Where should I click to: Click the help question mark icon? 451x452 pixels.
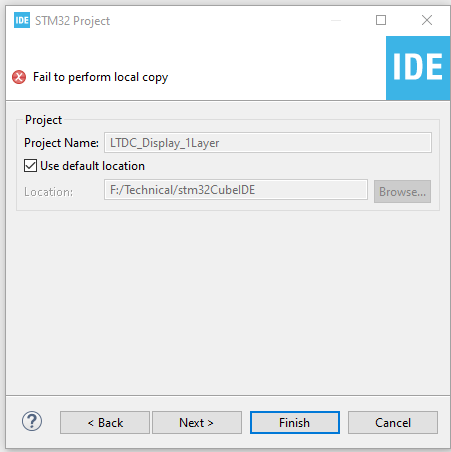[32, 421]
